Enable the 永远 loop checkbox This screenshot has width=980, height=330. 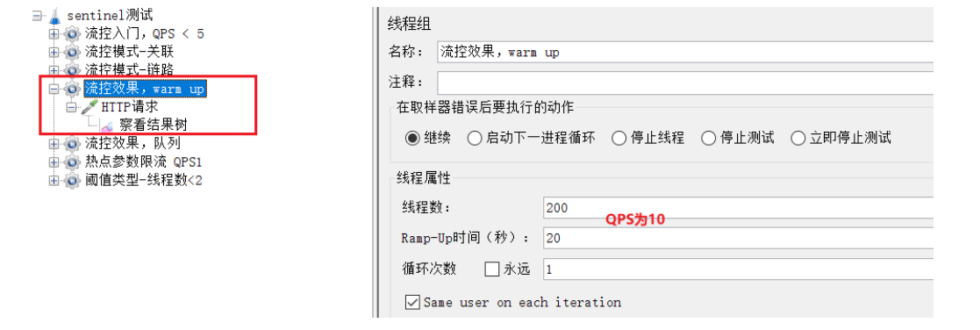[x=492, y=269]
